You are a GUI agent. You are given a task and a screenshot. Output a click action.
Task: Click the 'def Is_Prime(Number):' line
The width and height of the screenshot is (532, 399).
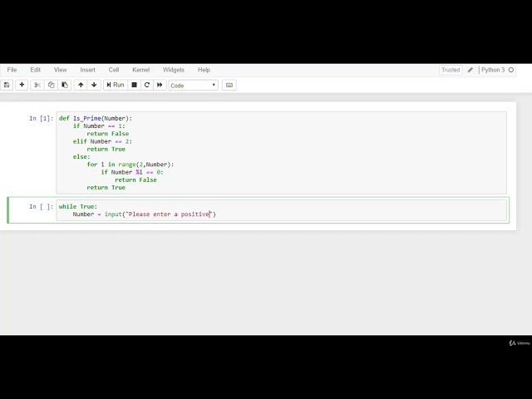point(96,118)
